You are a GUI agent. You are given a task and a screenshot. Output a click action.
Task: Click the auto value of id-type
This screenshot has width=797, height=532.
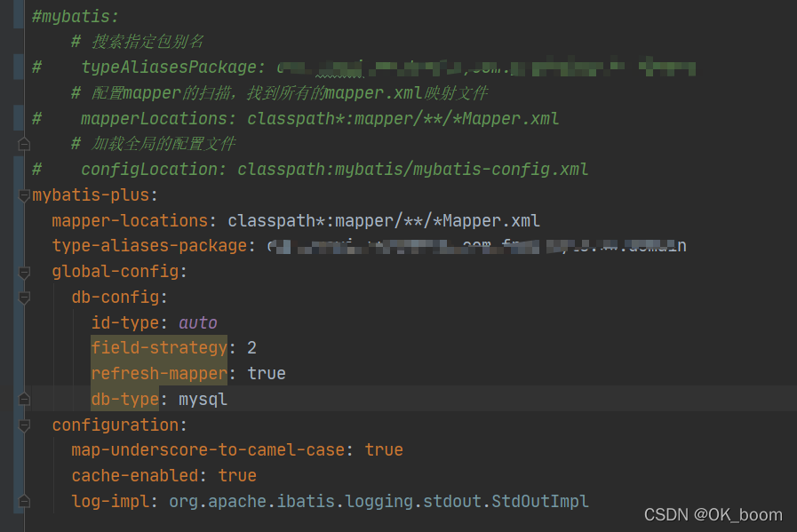coord(197,322)
